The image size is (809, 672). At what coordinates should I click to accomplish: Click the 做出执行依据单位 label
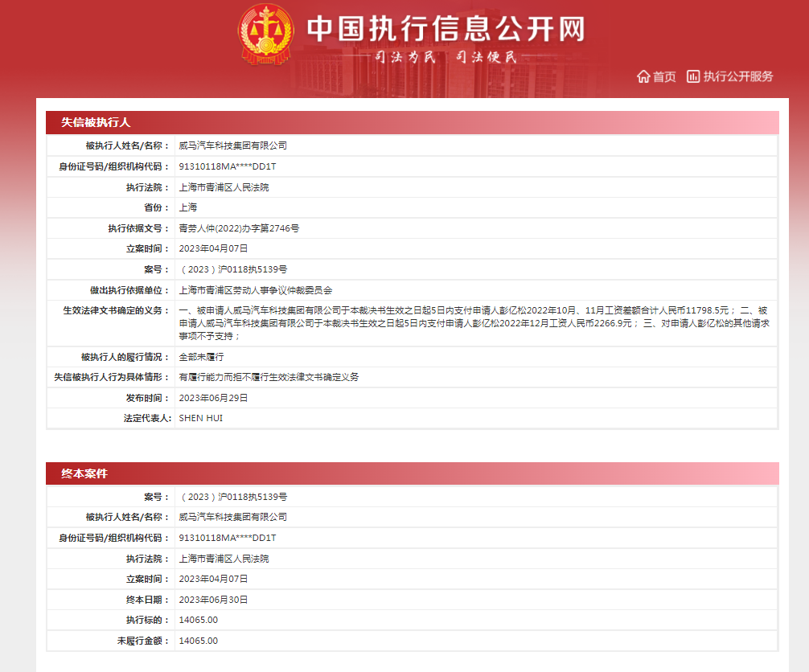(x=129, y=290)
